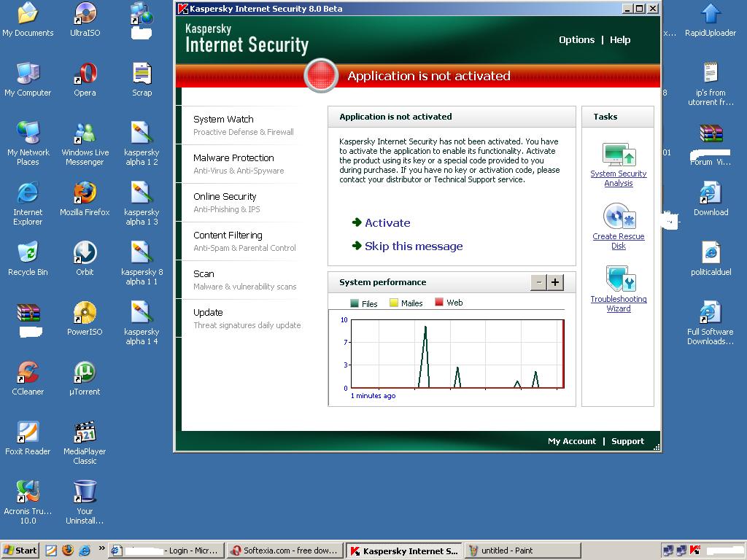The width and height of the screenshot is (747, 560).
Task: Open the Support link
Action: tap(627, 441)
